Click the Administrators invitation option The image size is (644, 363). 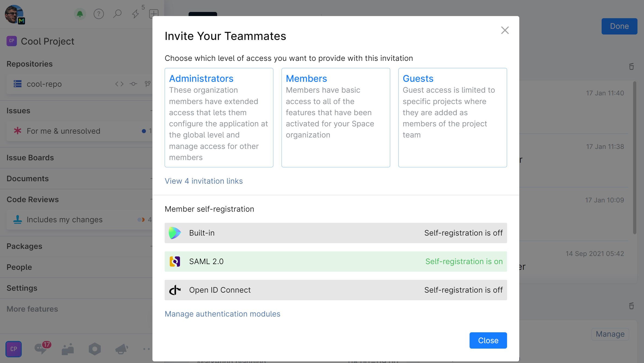pos(218,118)
